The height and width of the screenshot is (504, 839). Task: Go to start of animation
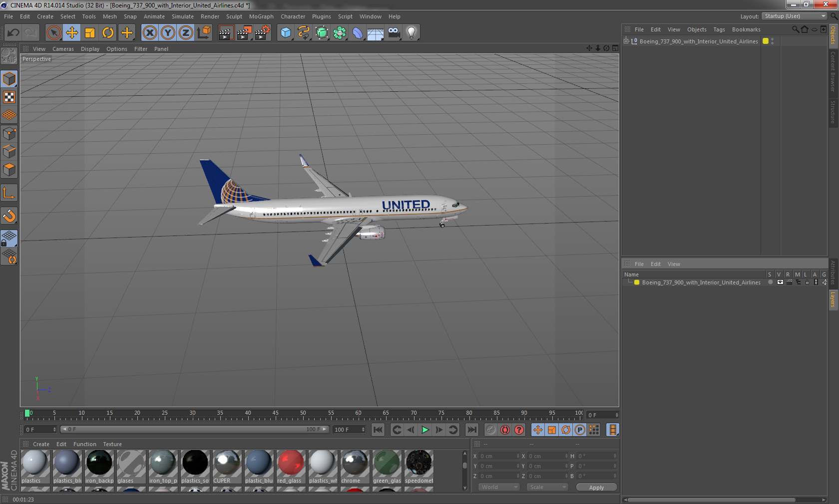point(378,430)
